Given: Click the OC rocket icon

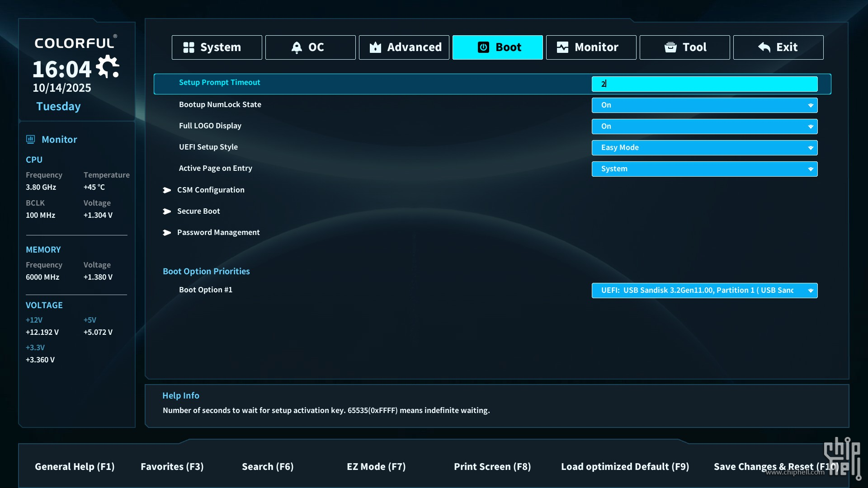Looking at the screenshot, I should [x=297, y=47].
